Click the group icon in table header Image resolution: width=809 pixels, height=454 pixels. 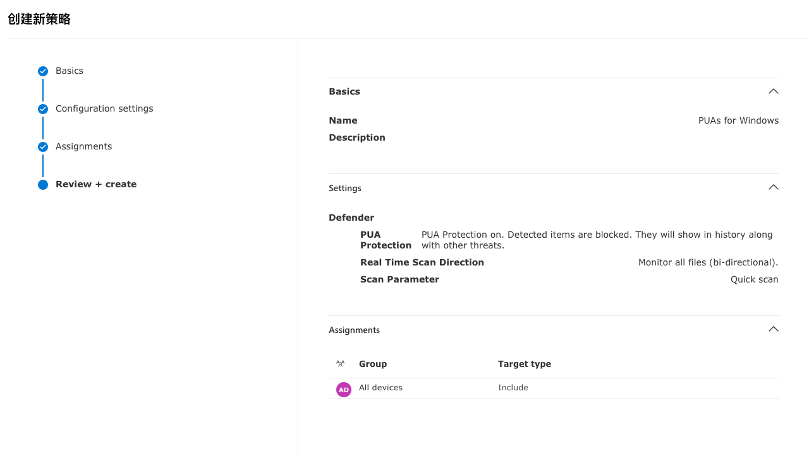[340, 364]
